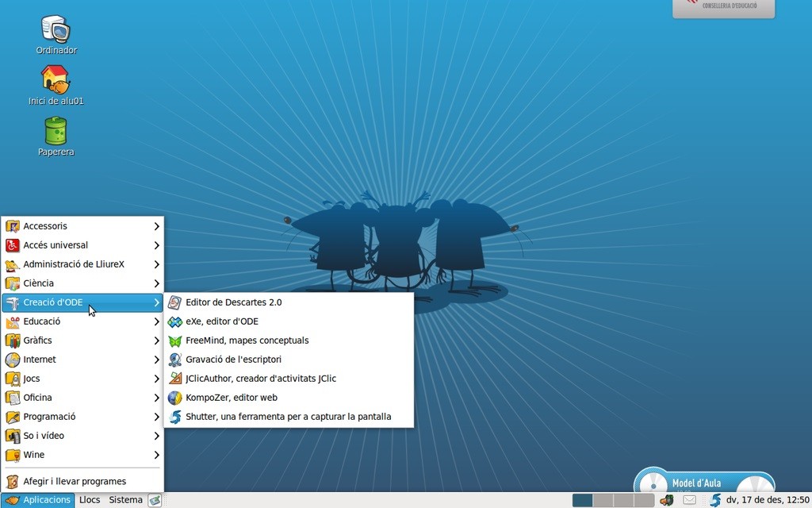Viewport: 812px width, 508px height.
Task: Click the mail envelope tray icon
Action: pyautogui.click(x=689, y=500)
